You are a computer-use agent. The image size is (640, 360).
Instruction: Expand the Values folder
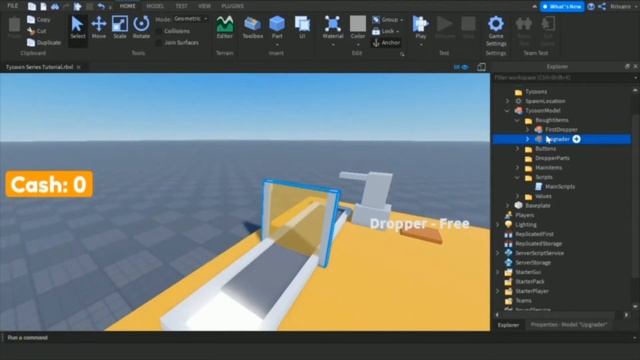517,196
